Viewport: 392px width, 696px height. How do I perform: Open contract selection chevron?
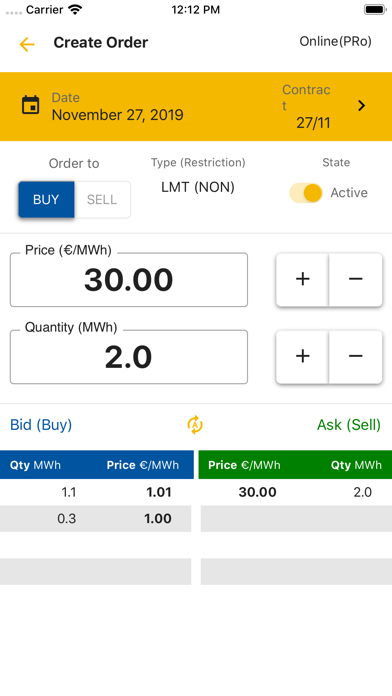pos(361,106)
